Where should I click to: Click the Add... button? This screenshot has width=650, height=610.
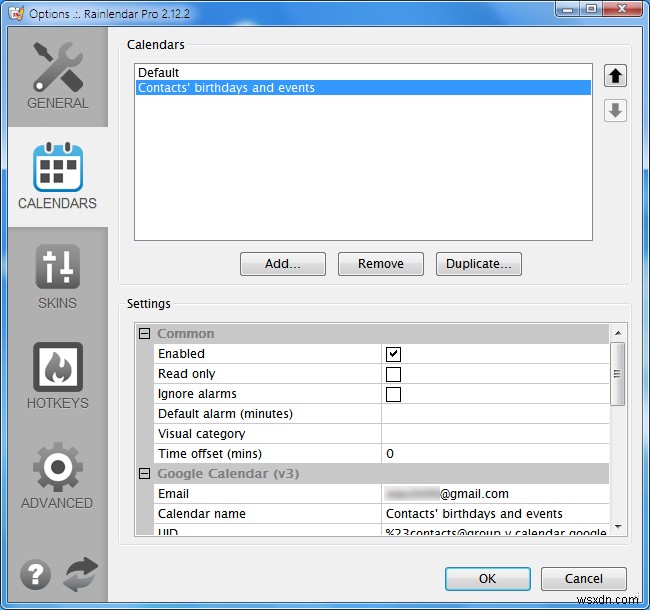283,264
